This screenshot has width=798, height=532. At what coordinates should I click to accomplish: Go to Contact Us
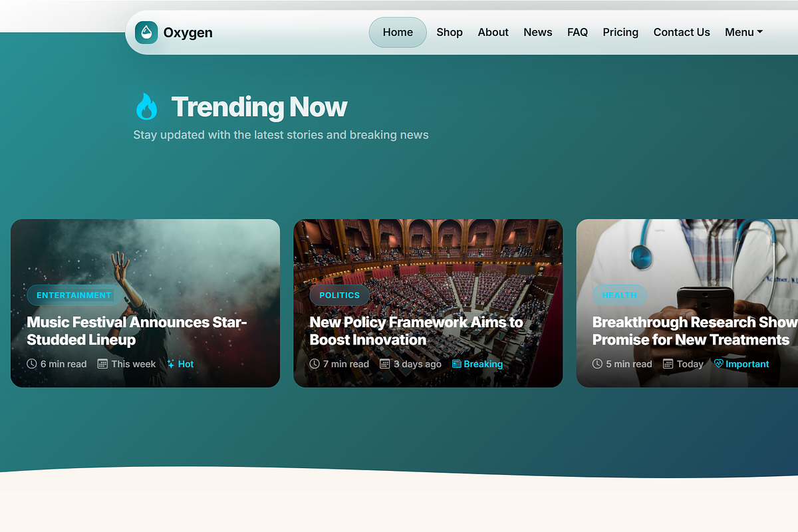click(x=682, y=32)
